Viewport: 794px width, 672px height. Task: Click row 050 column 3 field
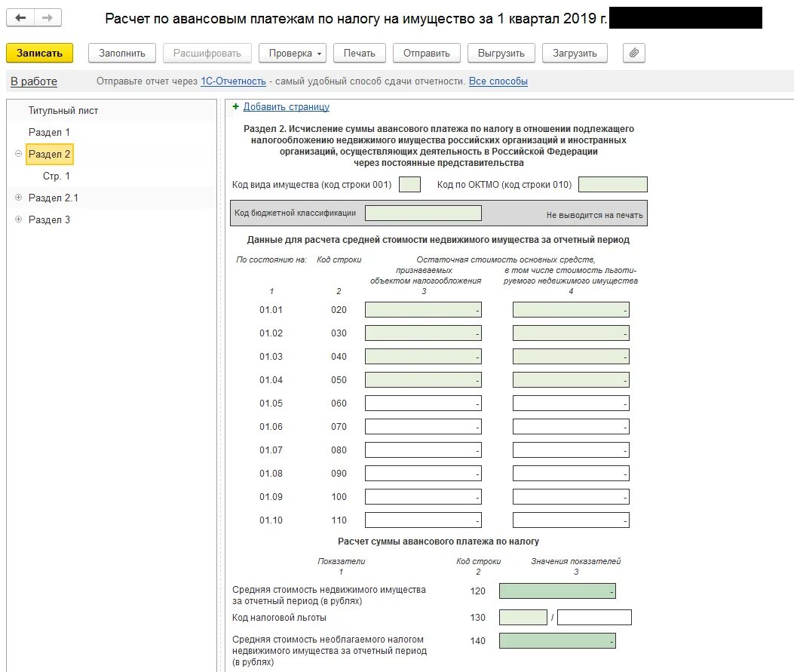[x=423, y=379]
